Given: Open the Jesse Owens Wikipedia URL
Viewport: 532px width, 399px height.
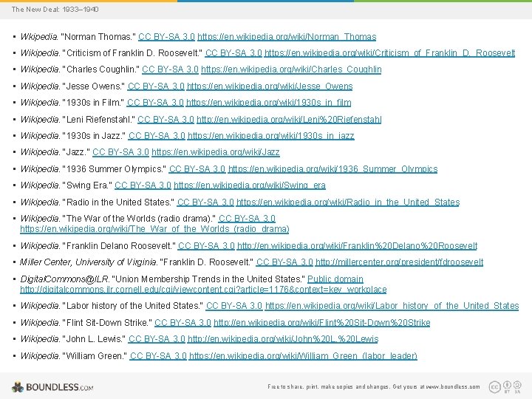Looking at the screenshot, I should click(270, 86).
